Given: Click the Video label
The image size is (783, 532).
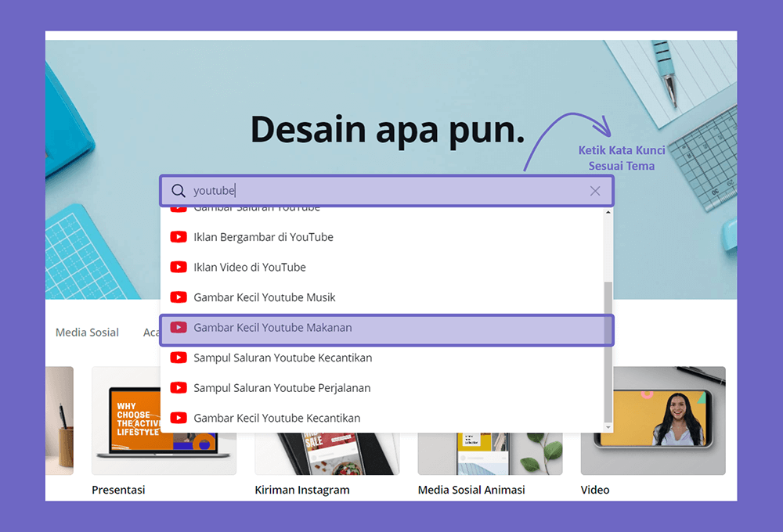Looking at the screenshot, I should (595, 490).
